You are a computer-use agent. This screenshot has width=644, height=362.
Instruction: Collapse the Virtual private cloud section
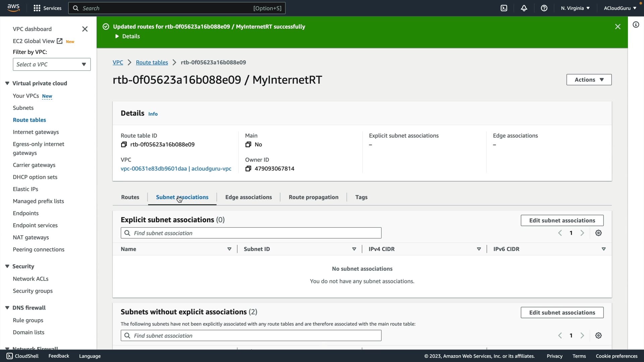pos(7,83)
